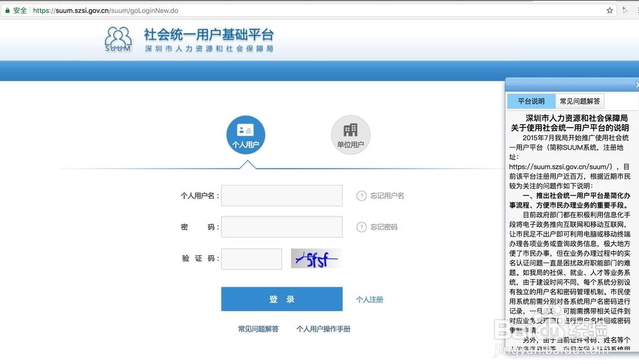Select the 个人用户 personal user icon
Image resolution: width=639 pixels, height=364 pixels.
[x=245, y=135]
